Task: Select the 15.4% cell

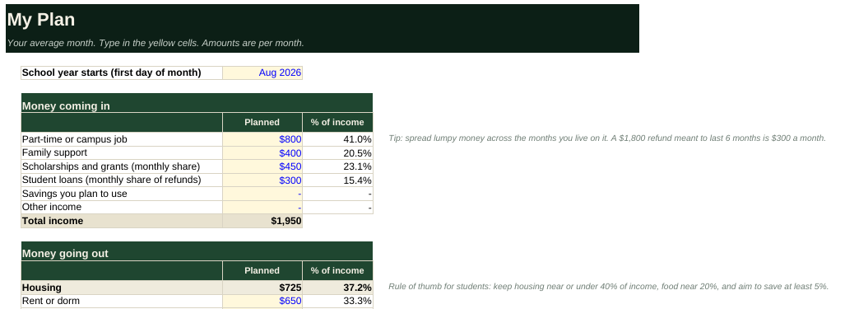Action: pos(337,180)
